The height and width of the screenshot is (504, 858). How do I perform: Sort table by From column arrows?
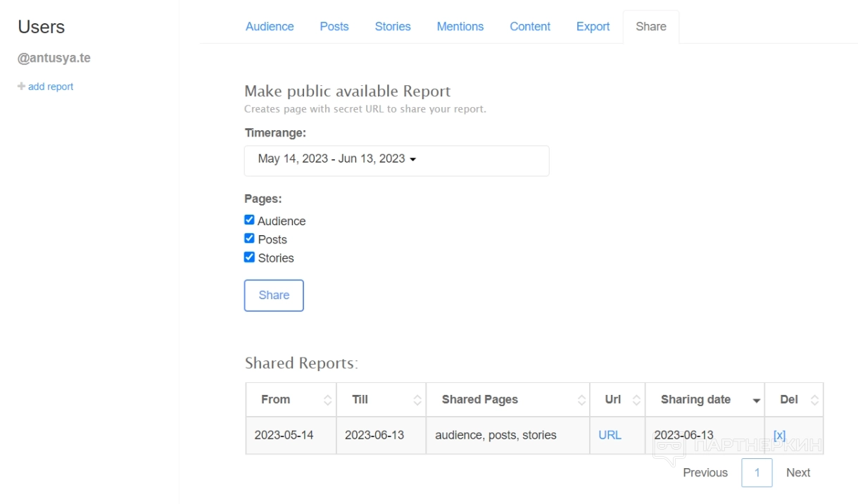point(327,400)
